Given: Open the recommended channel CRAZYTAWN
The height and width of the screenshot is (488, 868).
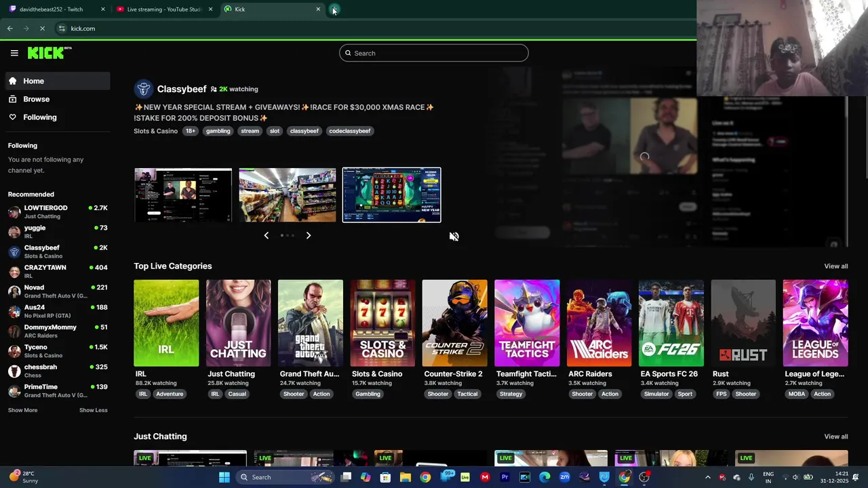Looking at the screenshot, I should (58, 271).
